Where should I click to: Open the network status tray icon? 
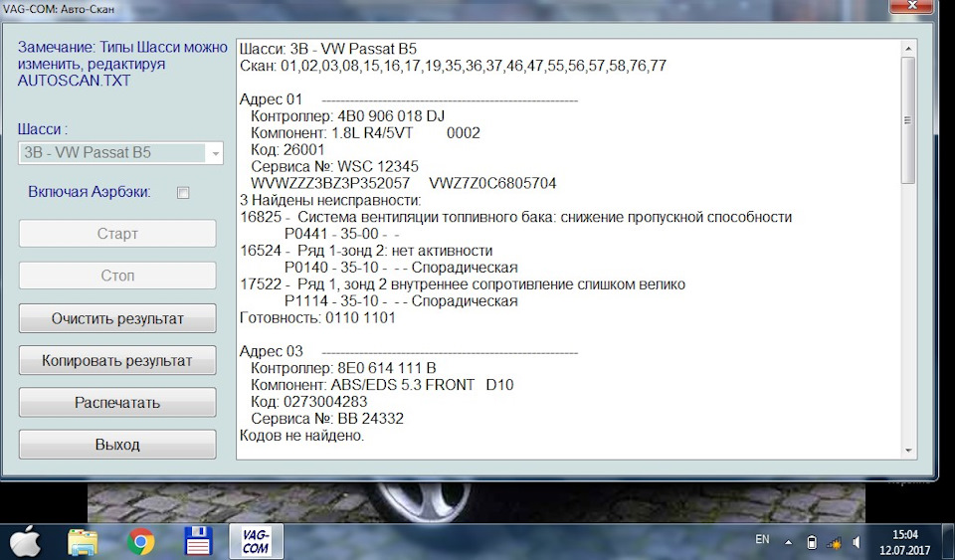pos(834,542)
